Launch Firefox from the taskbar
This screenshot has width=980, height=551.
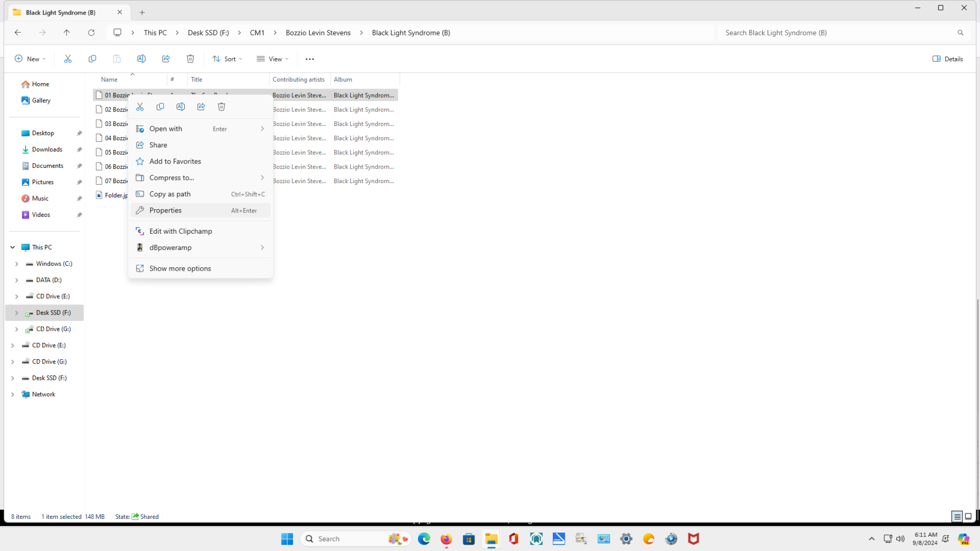click(446, 539)
